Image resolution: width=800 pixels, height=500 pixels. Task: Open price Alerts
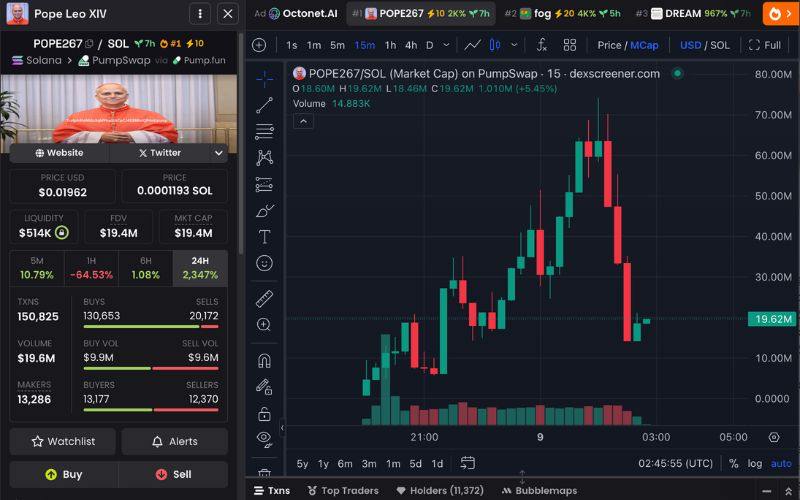pyautogui.click(x=174, y=441)
